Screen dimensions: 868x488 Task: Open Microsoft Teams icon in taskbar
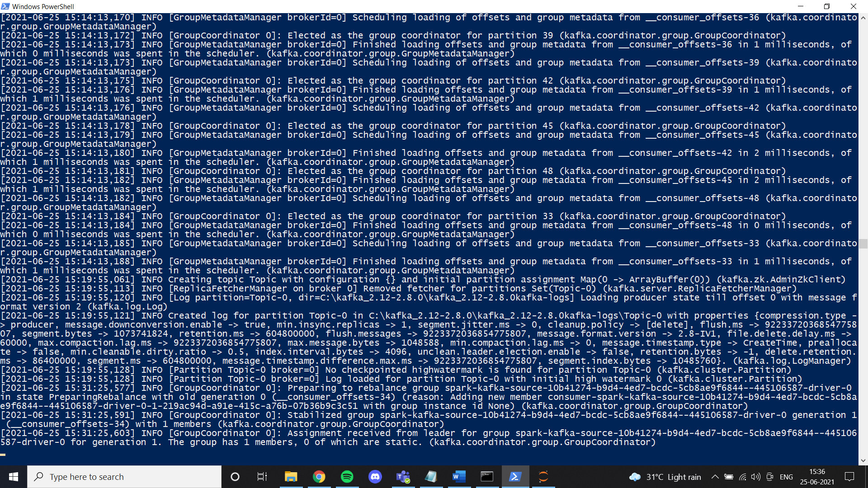[403, 476]
